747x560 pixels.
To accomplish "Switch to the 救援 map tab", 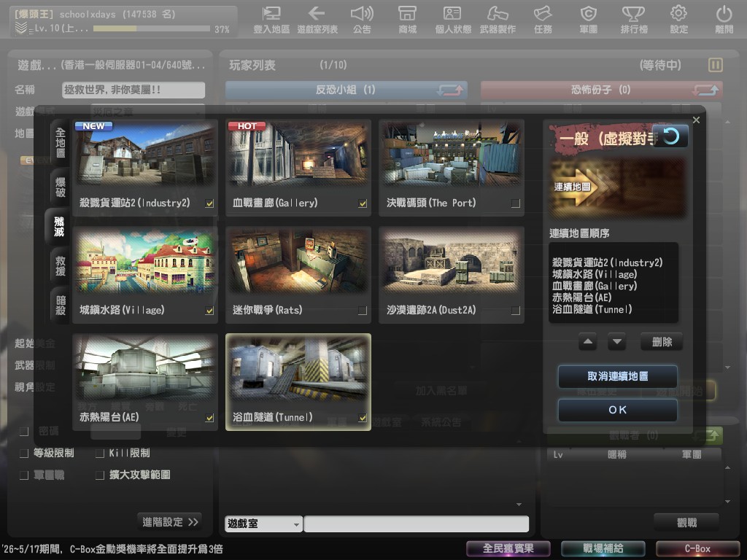I will [60, 264].
